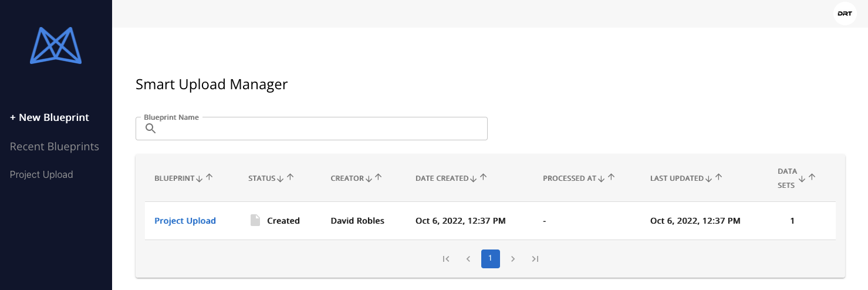The image size is (868, 290).
Task: Open the DRT user avatar menu
Action: click(845, 14)
